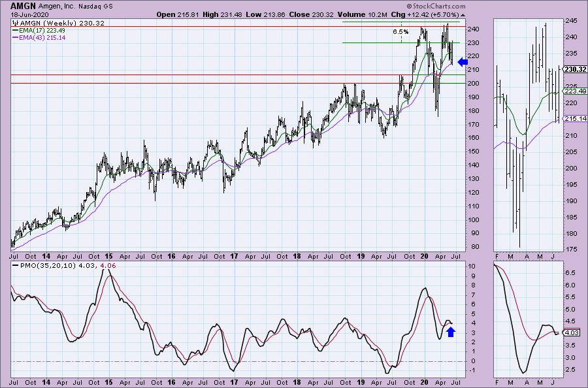Screen dimensions: 588x388
Task: Click year '14' under the PMO panel
Action: [46, 382]
